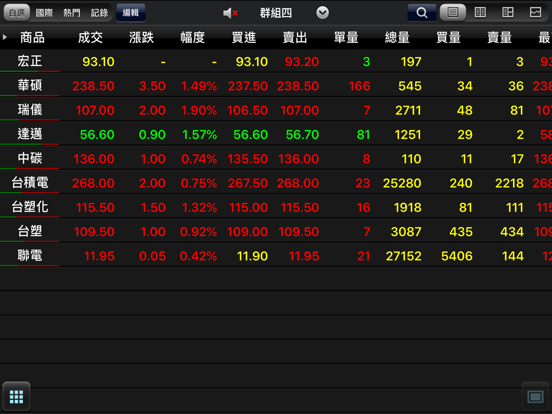Switch to multi-panel grid layout
This screenshot has height=414, width=552.
click(508, 13)
